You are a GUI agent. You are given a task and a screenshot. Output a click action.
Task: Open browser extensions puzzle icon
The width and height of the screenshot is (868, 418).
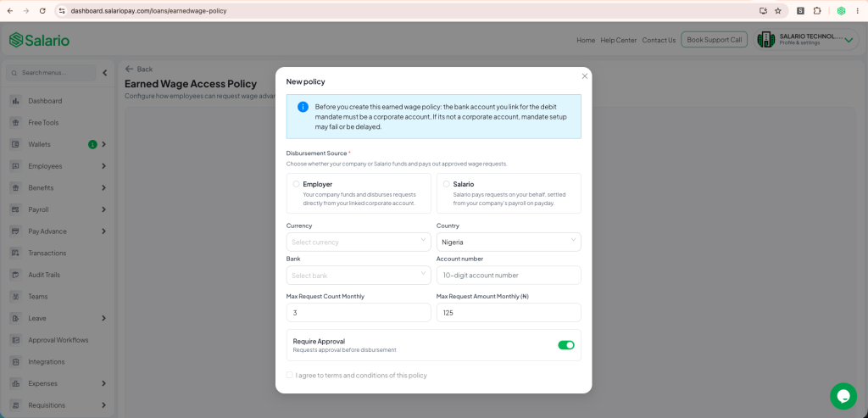pyautogui.click(x=817, y=10)
